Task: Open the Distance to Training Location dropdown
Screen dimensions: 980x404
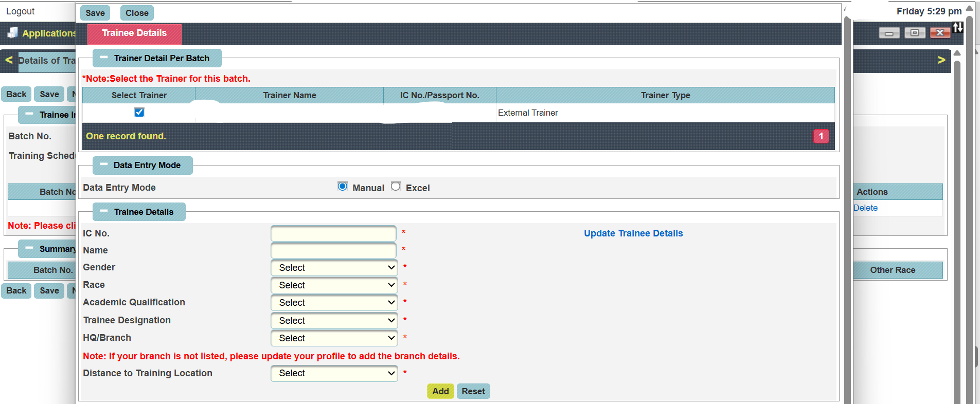Action: click(334, 373)
